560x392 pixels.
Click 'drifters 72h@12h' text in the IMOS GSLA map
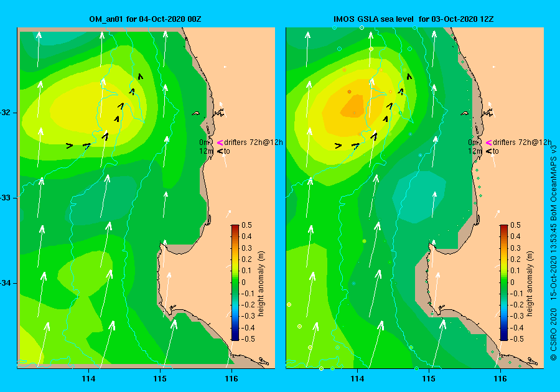tap(522, 142)
